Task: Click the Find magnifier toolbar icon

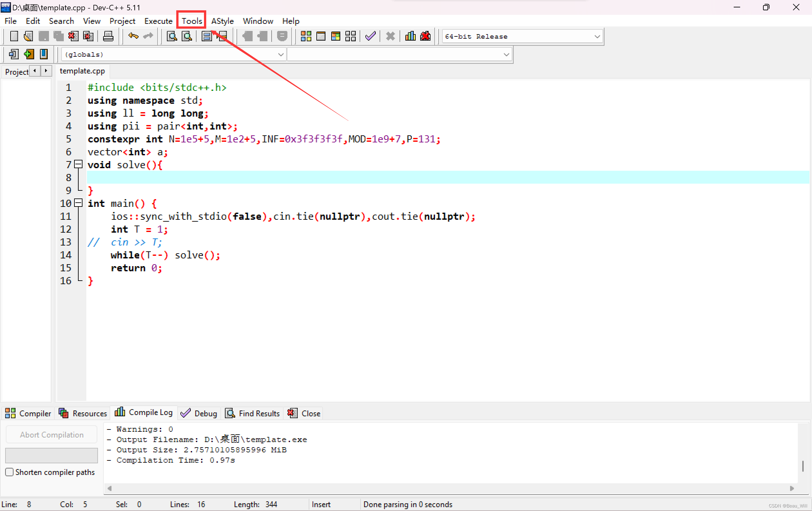Action: tap(172, 36)
